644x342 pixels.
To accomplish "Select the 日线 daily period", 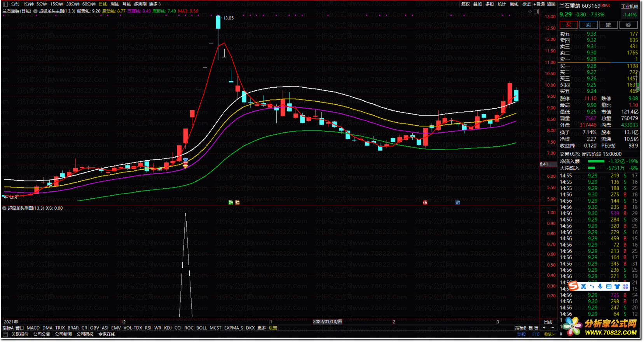I will [103, 4].
